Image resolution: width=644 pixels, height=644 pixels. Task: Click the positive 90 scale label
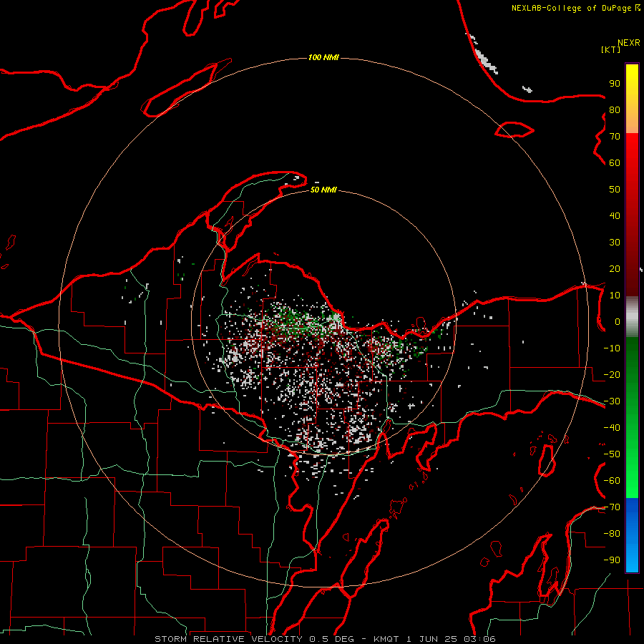[615, 84]
